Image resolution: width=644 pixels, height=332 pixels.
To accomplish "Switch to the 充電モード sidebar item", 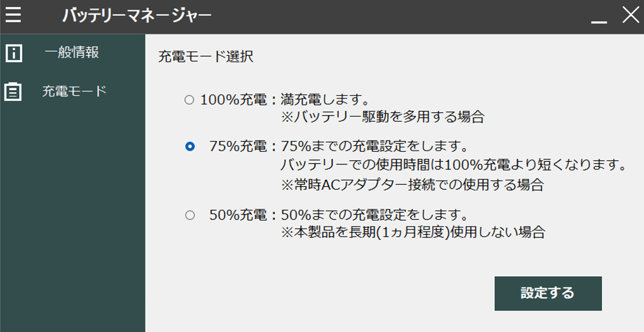I will pos(74,91).
